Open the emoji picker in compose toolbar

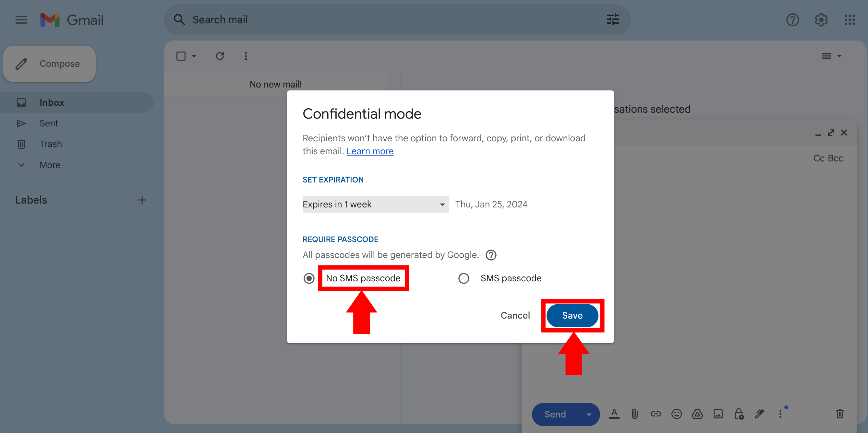tap(676, 414)
